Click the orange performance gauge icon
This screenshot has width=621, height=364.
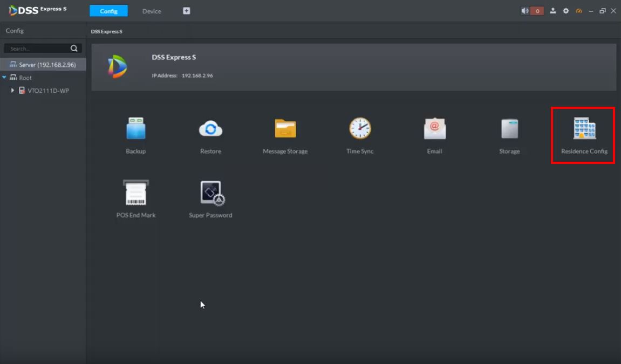click(578, 11)
